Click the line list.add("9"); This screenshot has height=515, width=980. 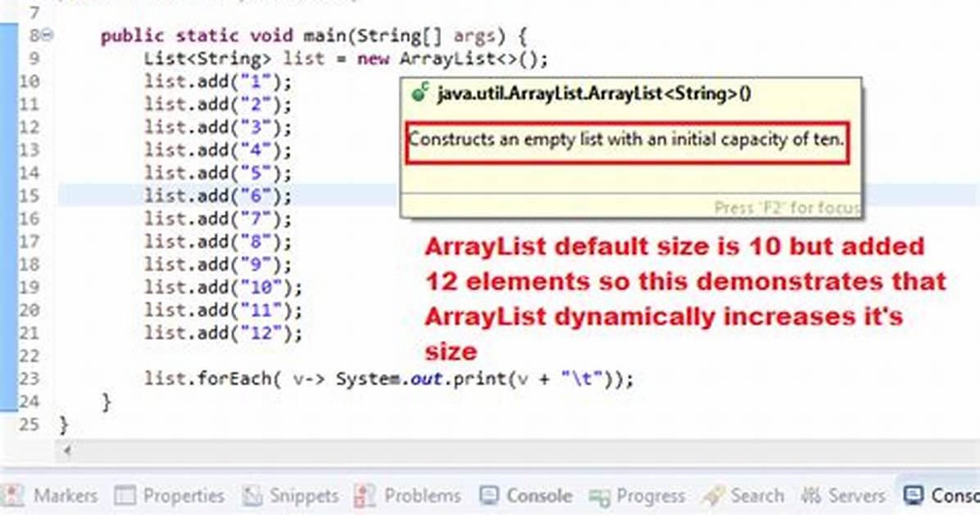(x=217, y=265)
